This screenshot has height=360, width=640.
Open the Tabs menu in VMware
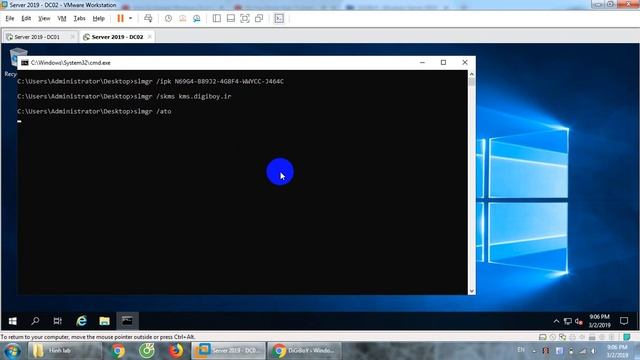click(79, 18)
